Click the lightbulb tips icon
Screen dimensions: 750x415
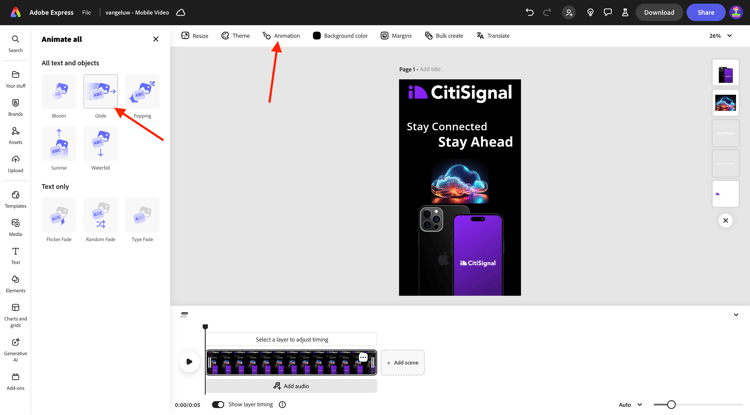click(590, 12)
